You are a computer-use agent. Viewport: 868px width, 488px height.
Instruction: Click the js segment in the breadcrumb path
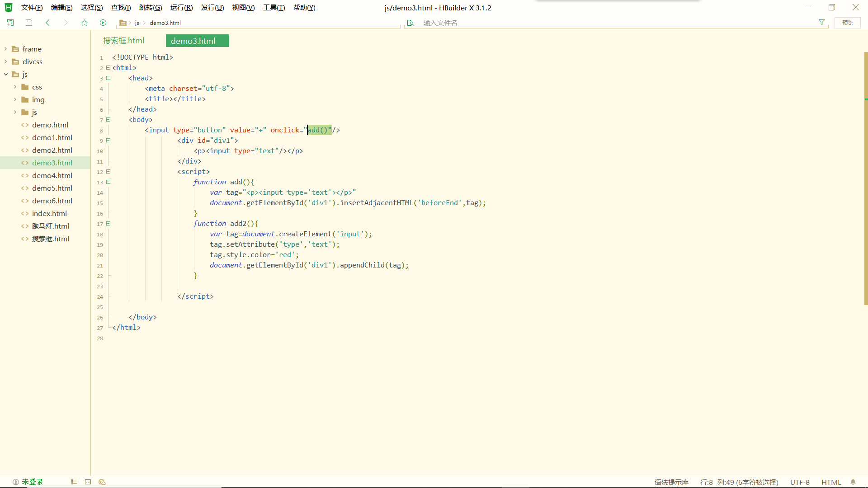[137, 23]
